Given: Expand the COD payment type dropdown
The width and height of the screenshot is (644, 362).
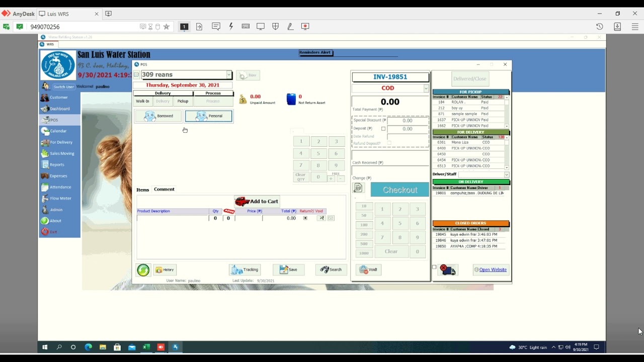Looking at the screenshot, I should click(x=426, y=88).
